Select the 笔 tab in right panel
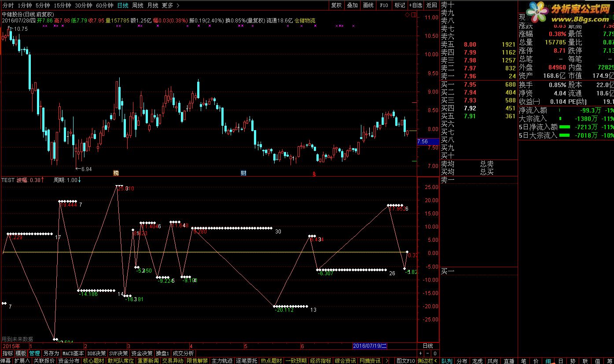This screenshot has width=614, height=364. pos(524,360)
